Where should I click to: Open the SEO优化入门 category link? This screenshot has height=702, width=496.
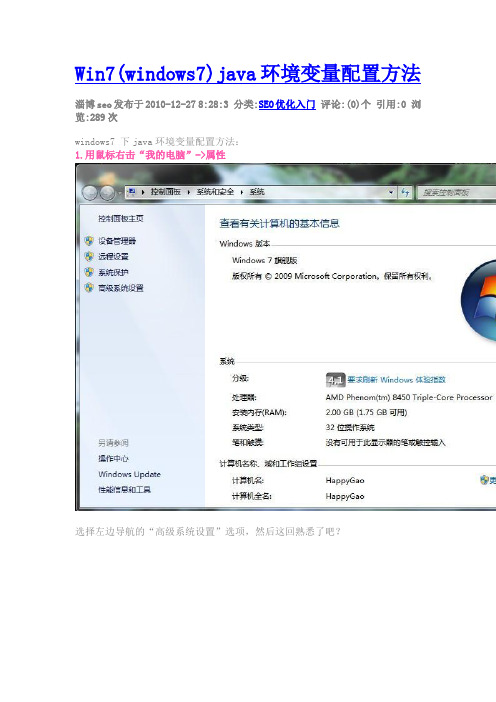287,105
